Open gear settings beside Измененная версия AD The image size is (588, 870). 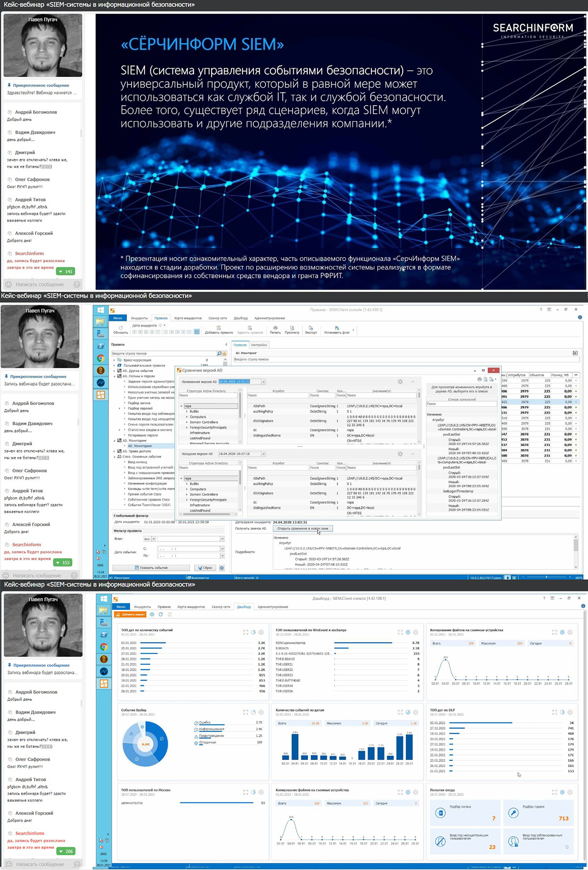tap(400, 382)
